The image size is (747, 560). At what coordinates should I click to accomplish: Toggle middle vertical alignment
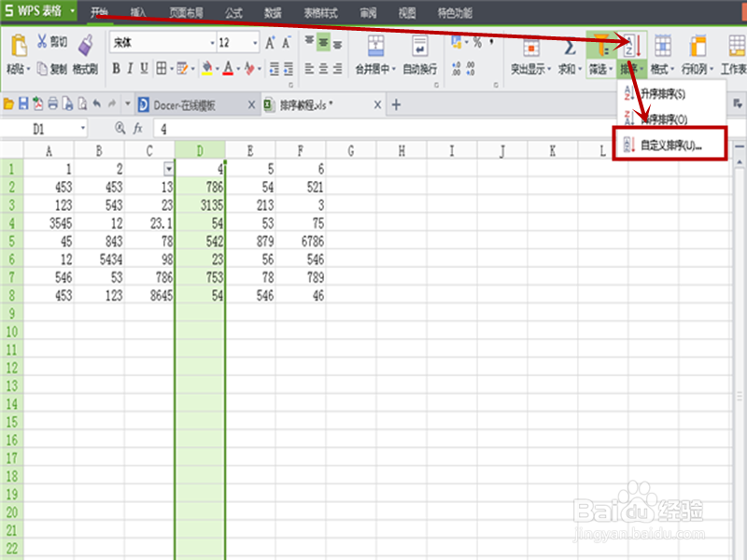(x=323, y=43)
